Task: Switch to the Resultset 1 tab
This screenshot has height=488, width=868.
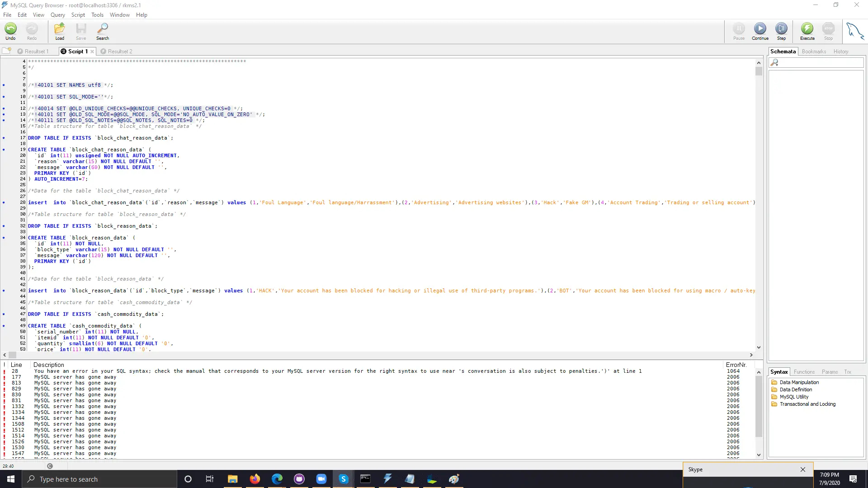Action: (33, 52)
